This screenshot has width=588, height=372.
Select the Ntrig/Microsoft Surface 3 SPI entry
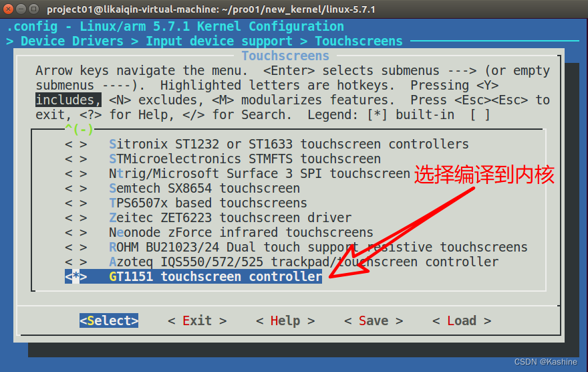tap(259, 174)
